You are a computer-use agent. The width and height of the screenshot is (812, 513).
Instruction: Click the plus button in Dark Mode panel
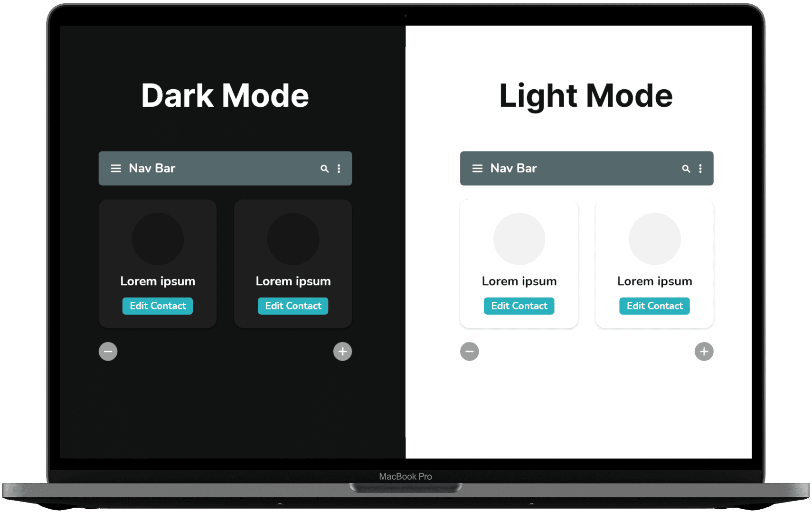(342, 352)
